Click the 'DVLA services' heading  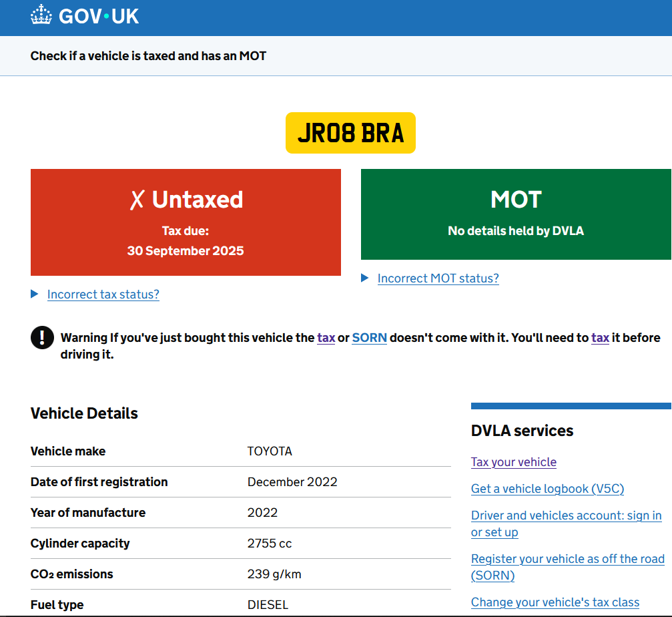[522, 431]
